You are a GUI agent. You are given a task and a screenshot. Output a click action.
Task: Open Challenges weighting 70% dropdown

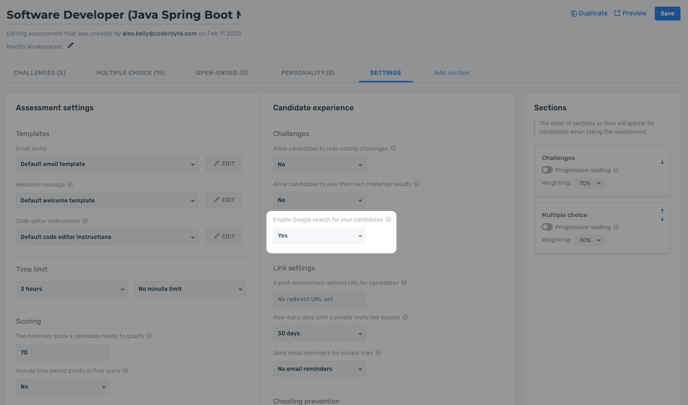click(589, 183)
